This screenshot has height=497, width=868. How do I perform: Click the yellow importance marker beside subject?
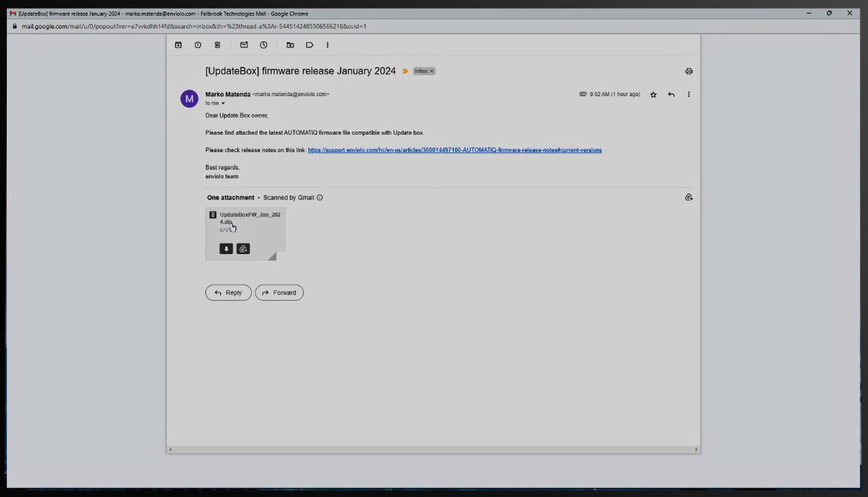pyautogui.click(x=405, y=71)
